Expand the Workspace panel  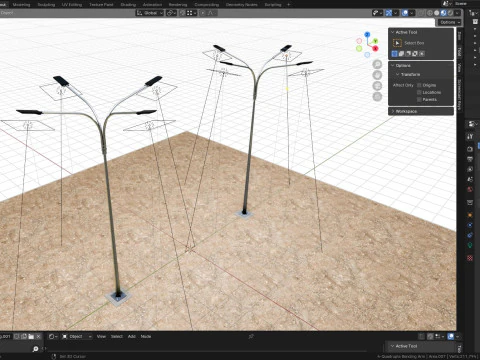pyautogui.click(x=421, y=111)
